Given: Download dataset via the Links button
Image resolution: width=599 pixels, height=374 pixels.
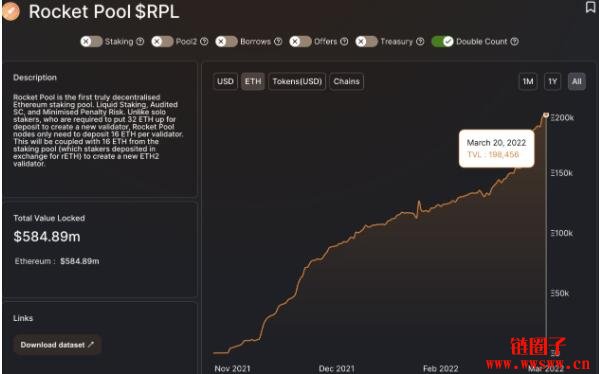Looking at the screenshot, I should click(57, 345).
